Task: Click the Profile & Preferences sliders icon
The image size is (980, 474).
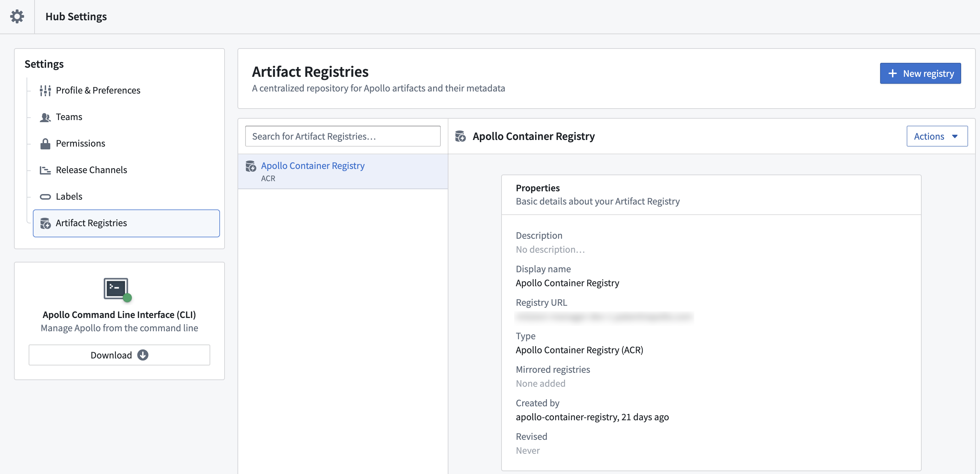Action: 45,90
